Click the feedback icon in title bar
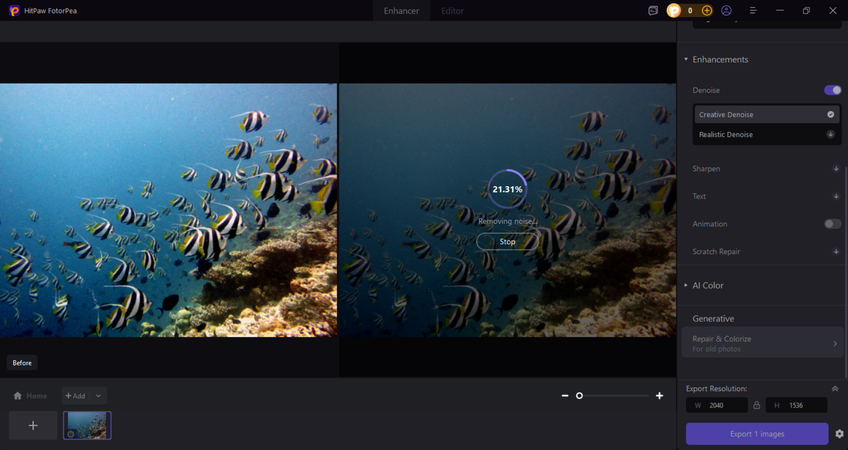Viewport: 848px width, 450px height. [653, 10]
